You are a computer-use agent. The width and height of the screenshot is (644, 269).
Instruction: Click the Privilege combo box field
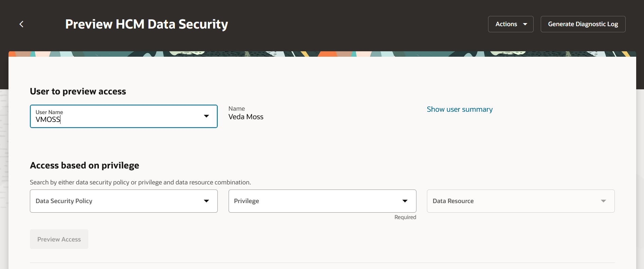pos(314,201)
